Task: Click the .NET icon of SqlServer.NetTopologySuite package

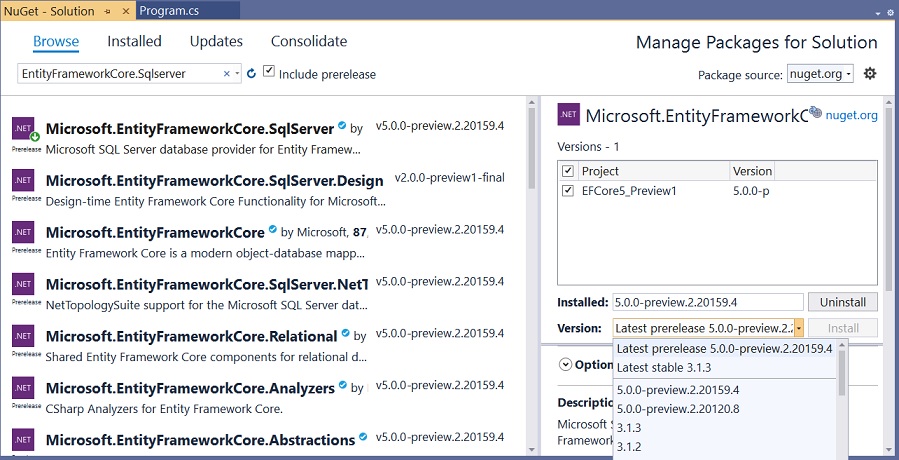Action: click(x=23, y=283)
